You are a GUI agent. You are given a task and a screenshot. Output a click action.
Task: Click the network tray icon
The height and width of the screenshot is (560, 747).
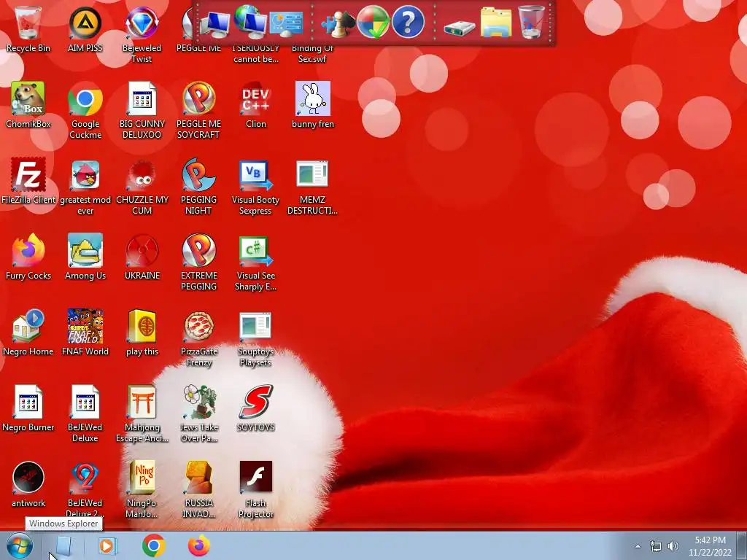[656, 546]
